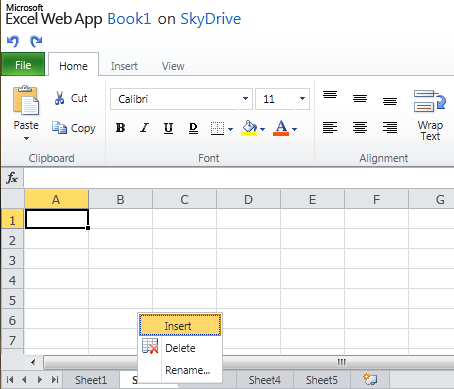Viewport: 454px width, 389px height.
Task: Align cell content to bottom
Action: point(390,101)
